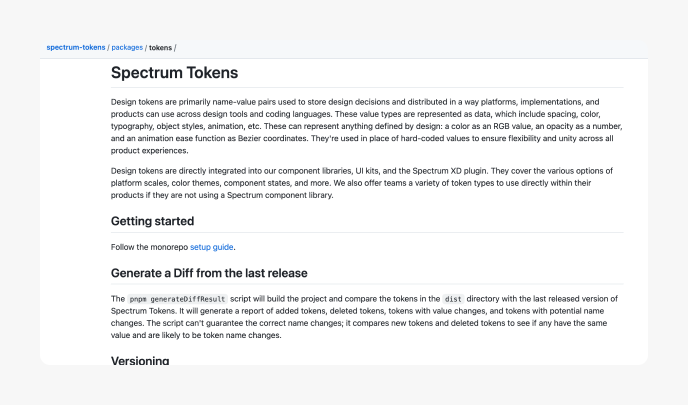Click the Versioning heading
The width and height of the screenshot is (688, 405).
140,360
